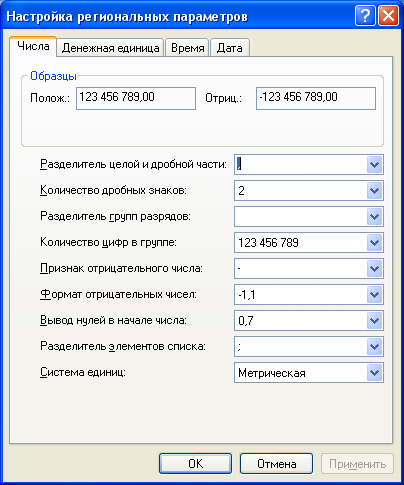Expand the decimal separator dropdown arrow
This screenshot has height=485, width=404.
pyautogui.click(x=374, y=164)
